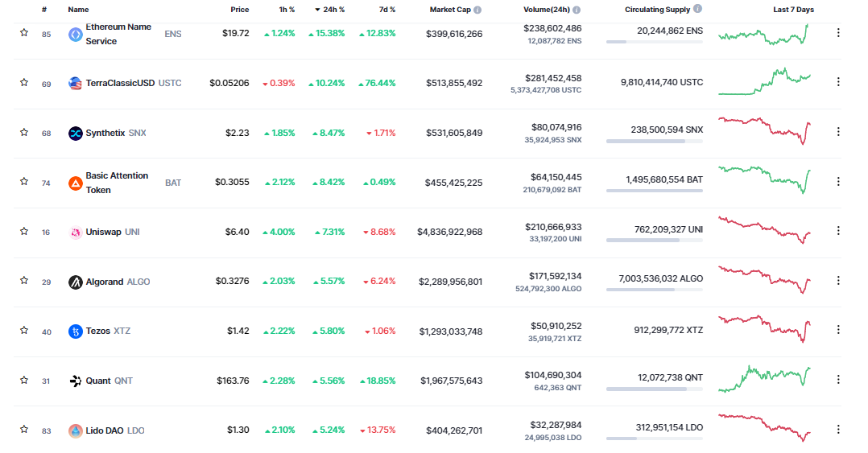Click the Market Cap info icon
The width and height of the screenshot is (868, 453).
[x=477, y=10]
